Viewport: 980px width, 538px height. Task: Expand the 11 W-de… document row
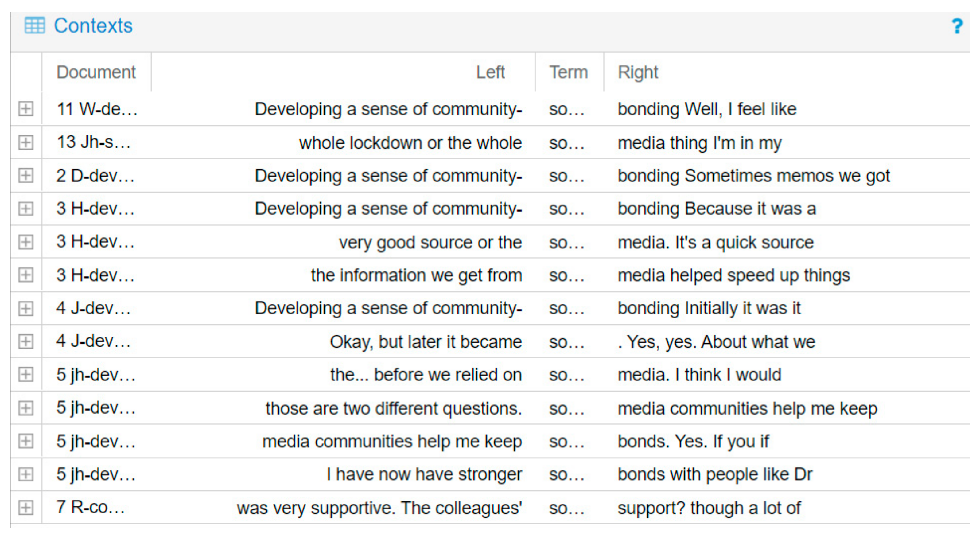(26, 109)
